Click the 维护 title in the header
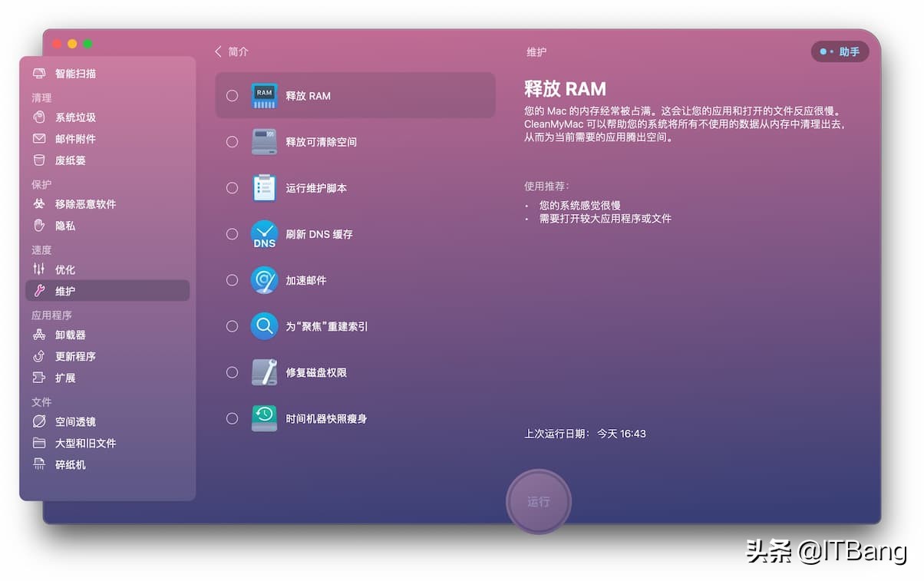This screenshot has width=924, height=581. pyautogui.click(x=536, y=51)
